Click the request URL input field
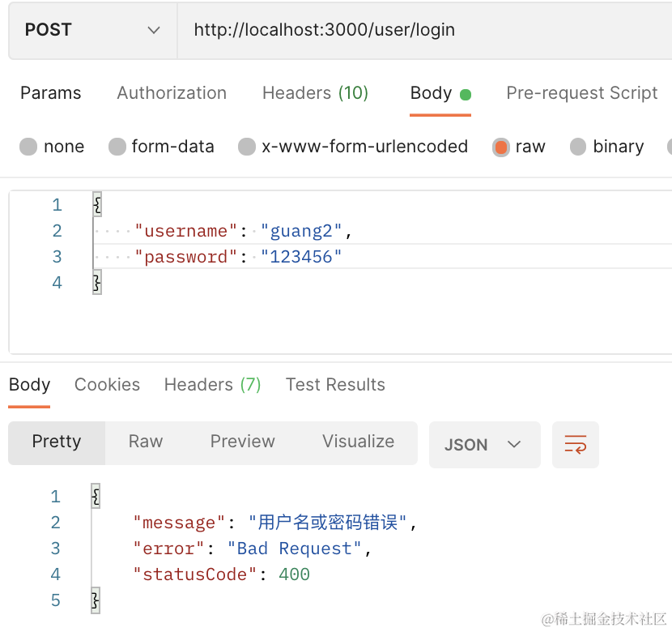The width and height of the screenshot is (672, 632). (421, 30)
